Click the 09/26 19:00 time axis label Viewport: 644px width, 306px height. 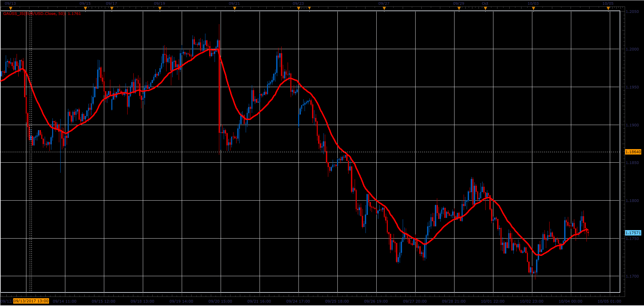coord(376,301)
